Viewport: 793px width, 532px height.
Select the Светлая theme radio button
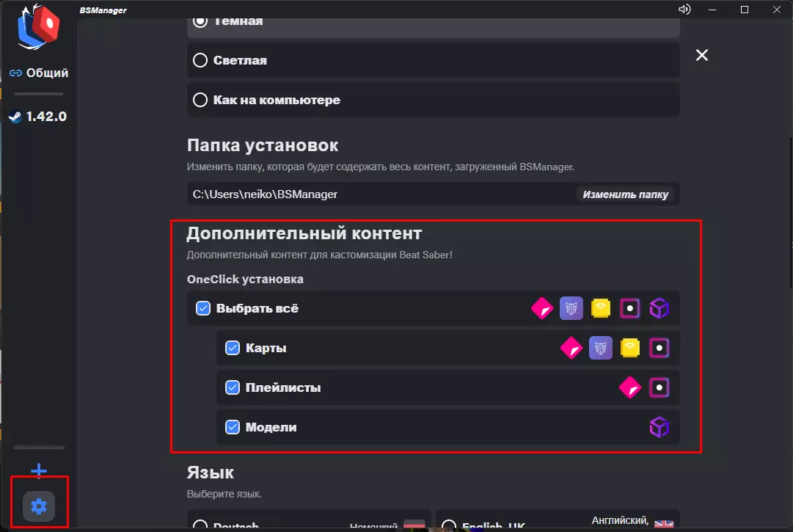200,60
